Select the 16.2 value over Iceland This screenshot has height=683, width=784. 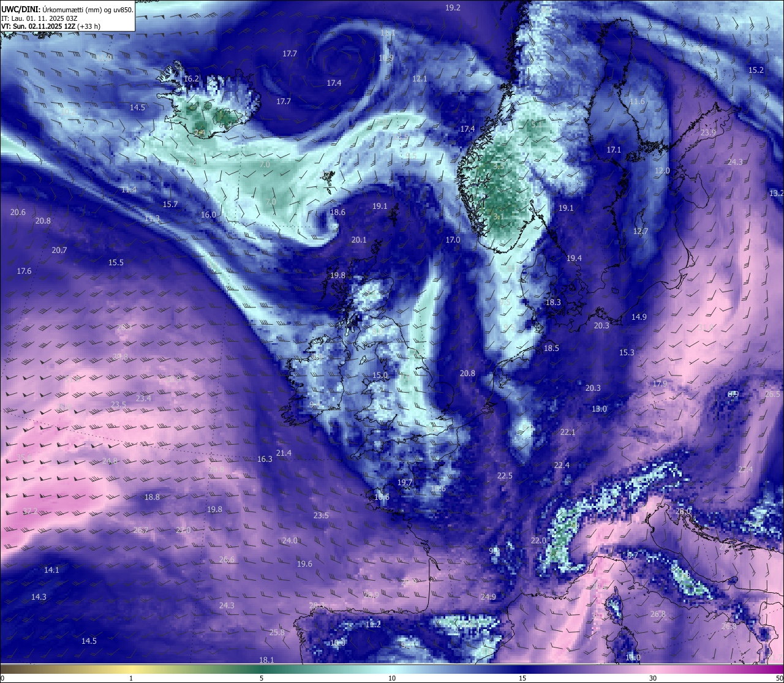pos(192,78)
